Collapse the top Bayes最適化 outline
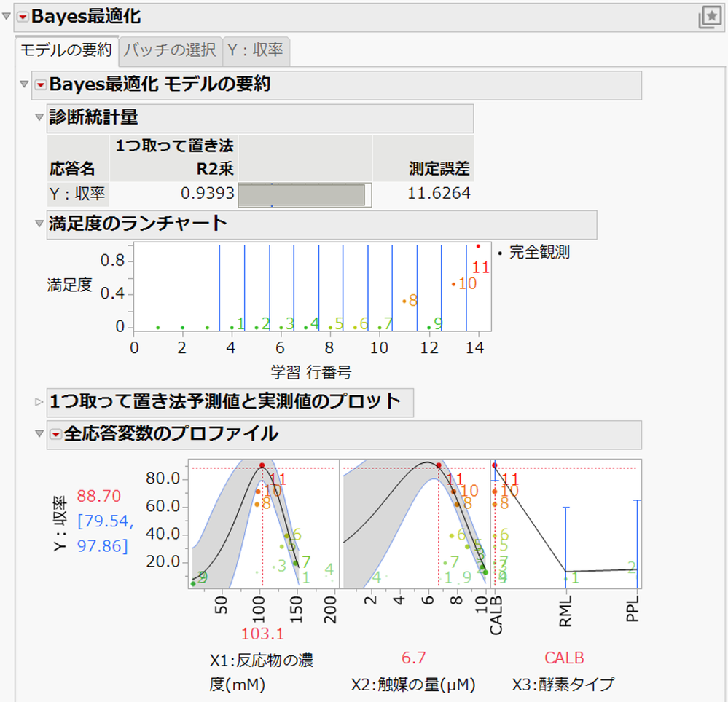This screenshot has width=728, height=702. pyautogui.click(x=6, y=17)
